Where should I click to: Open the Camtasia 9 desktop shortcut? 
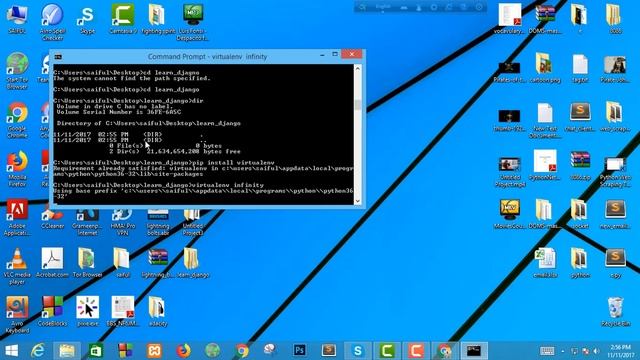coord(122,19)
